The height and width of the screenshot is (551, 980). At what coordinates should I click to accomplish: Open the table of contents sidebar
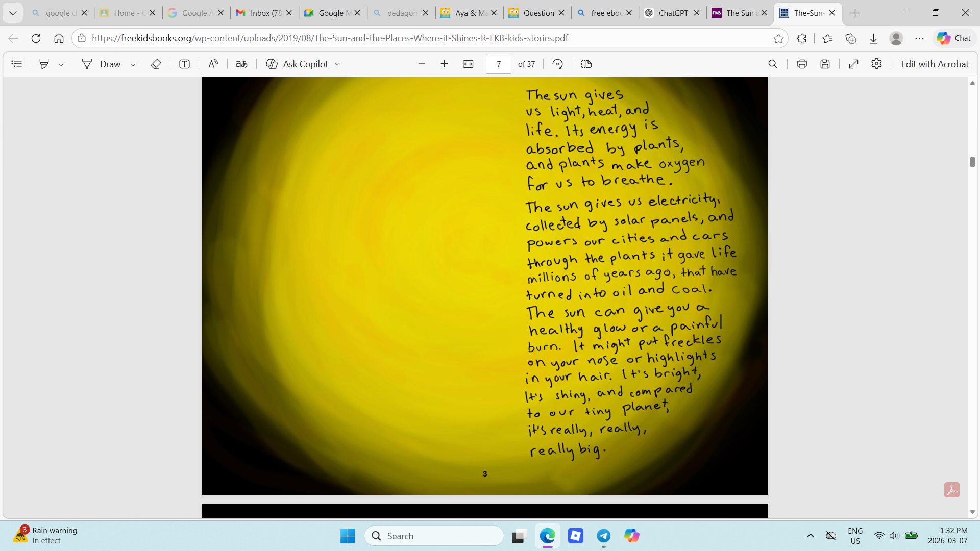(x=17, y=64)
